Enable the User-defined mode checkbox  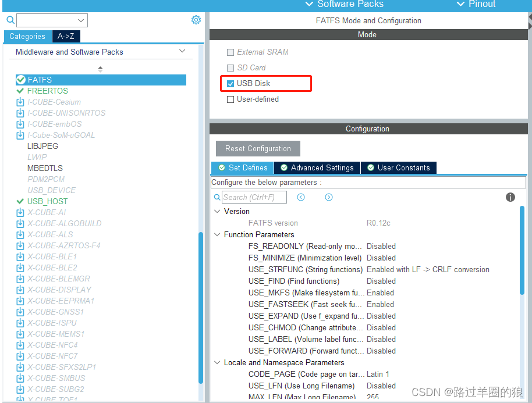pos(230,99)
